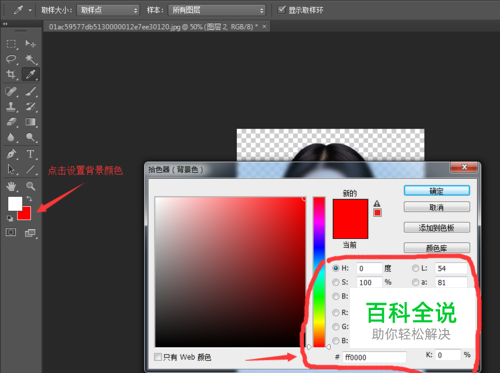Select the L lightness radio button
Image resolution: width=500 pixels, height=373 pixels.
[415, 268]
